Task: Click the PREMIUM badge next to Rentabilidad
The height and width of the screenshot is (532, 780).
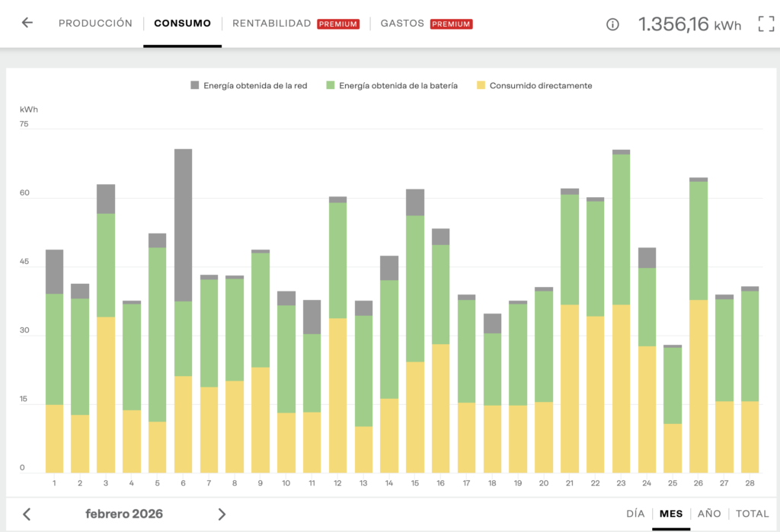Action: point(338,24)
